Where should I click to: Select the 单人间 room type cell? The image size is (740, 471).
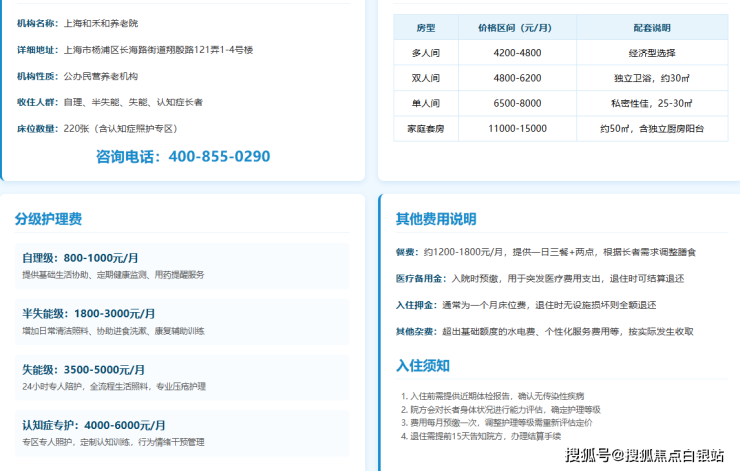tap(426, 103)
